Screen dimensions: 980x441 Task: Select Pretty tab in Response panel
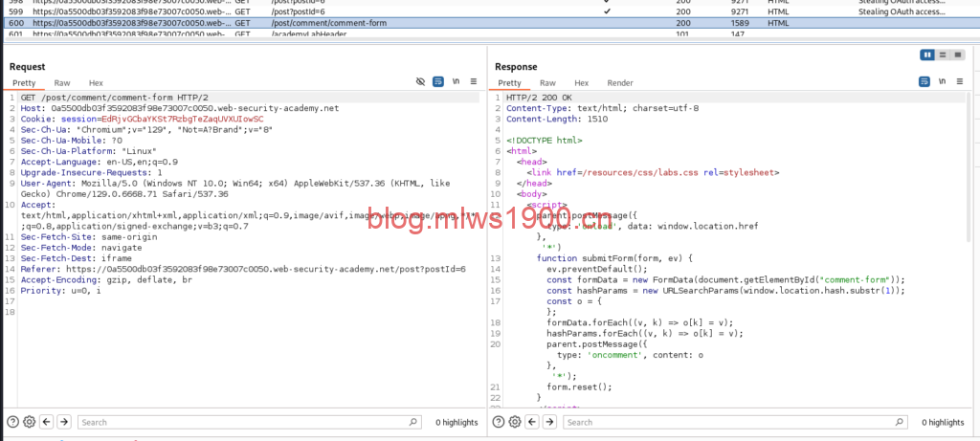[x=510, y=82]
